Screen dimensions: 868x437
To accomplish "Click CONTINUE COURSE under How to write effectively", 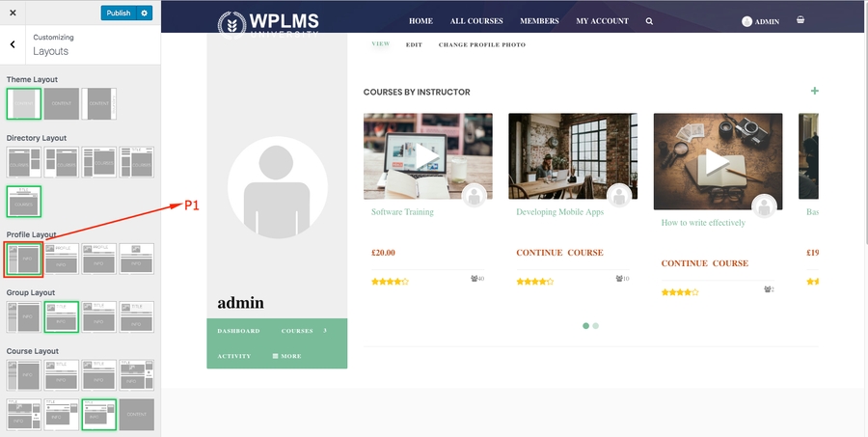I will [x=705, y=263].
